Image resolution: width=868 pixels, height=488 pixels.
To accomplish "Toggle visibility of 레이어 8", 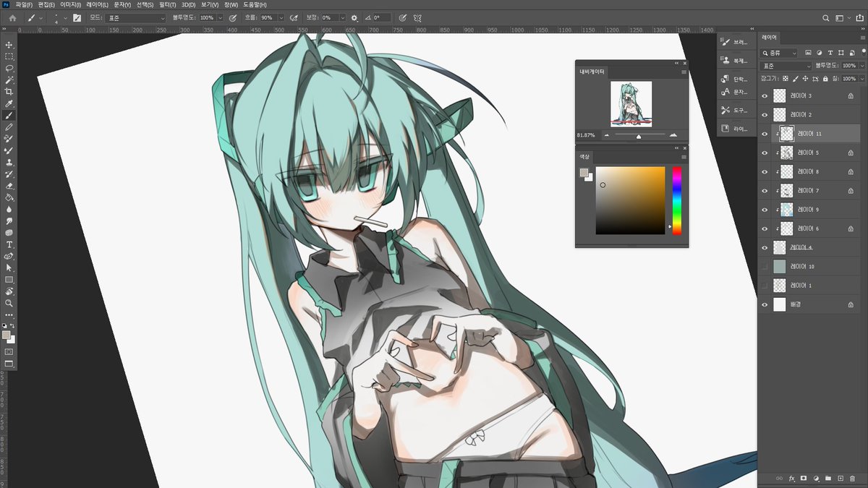I will point(765,171).
